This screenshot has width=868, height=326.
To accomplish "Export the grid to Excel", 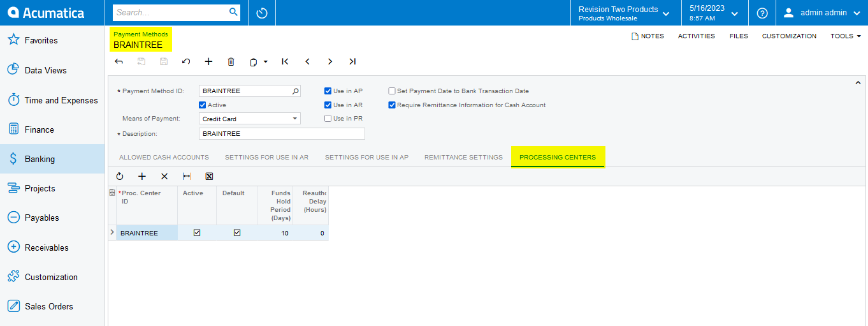I will (x=209, y=176).
